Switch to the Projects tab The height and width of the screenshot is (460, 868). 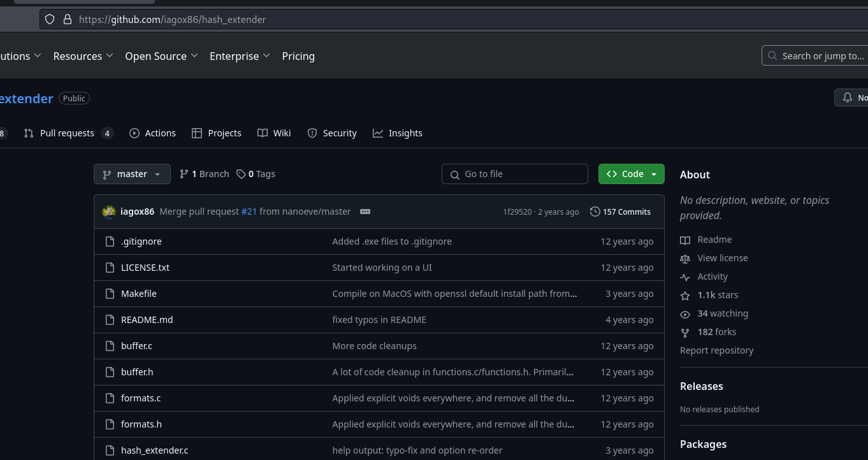click(217, 133)
